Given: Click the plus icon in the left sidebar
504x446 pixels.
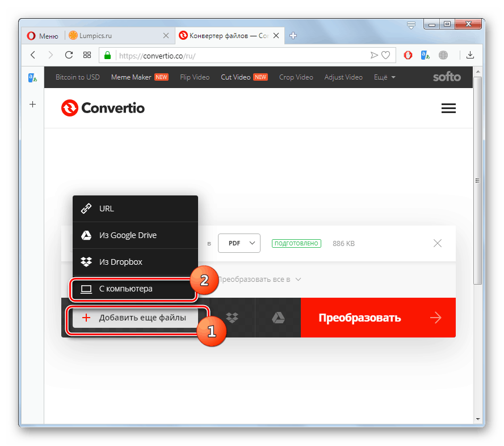Looking at the screenshot, I should pos(32,105).
